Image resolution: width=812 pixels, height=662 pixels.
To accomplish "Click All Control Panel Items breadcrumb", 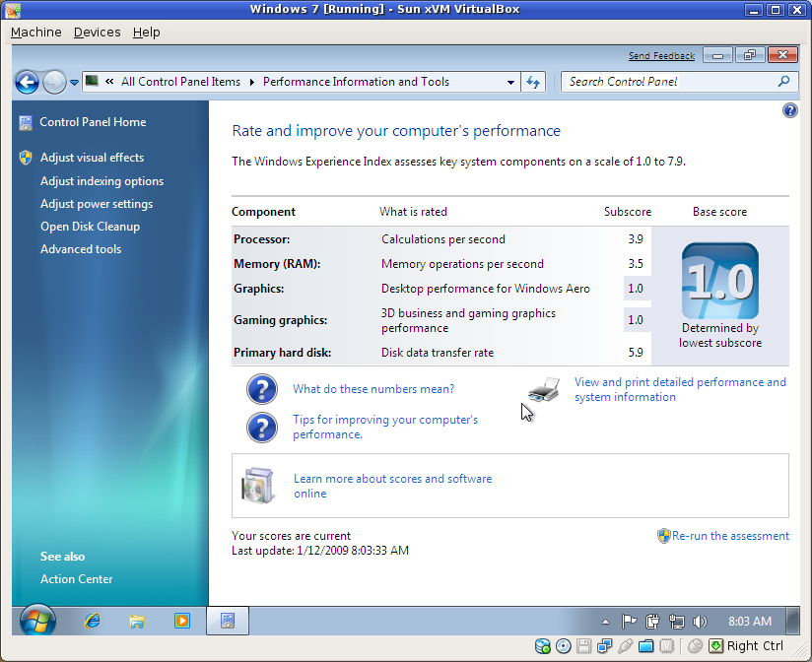I will [181, 82].
